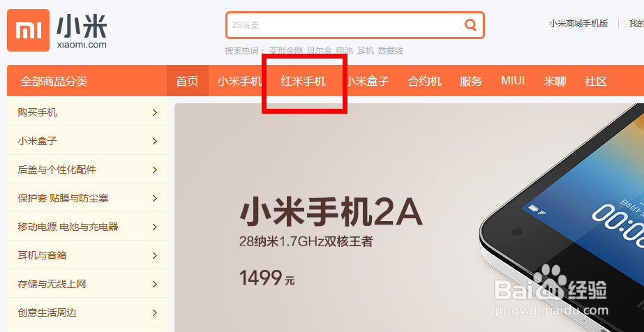Expand the 小米盒子 sidebar chevron

(x=155, y=141)
